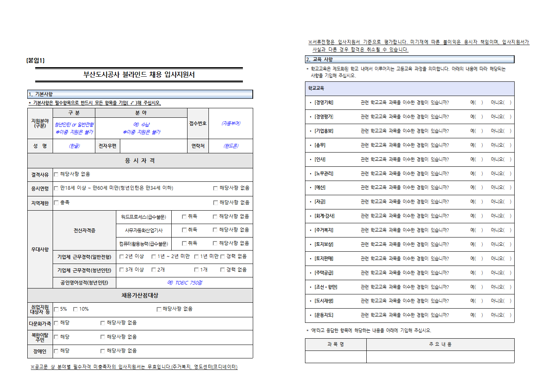Select '예( )' in the [도시재생] row
This screenshot has width=555, height=392.
pyautogui.click(x=476, y=301)
